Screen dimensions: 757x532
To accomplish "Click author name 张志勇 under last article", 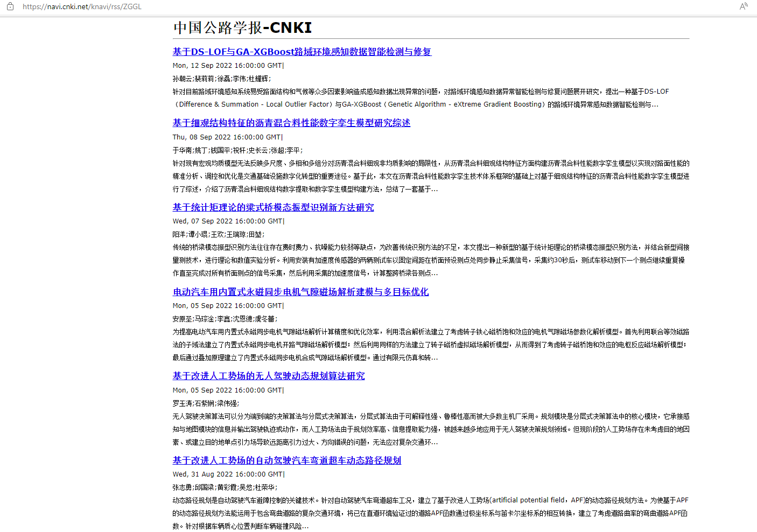I will tap(182, 487).
